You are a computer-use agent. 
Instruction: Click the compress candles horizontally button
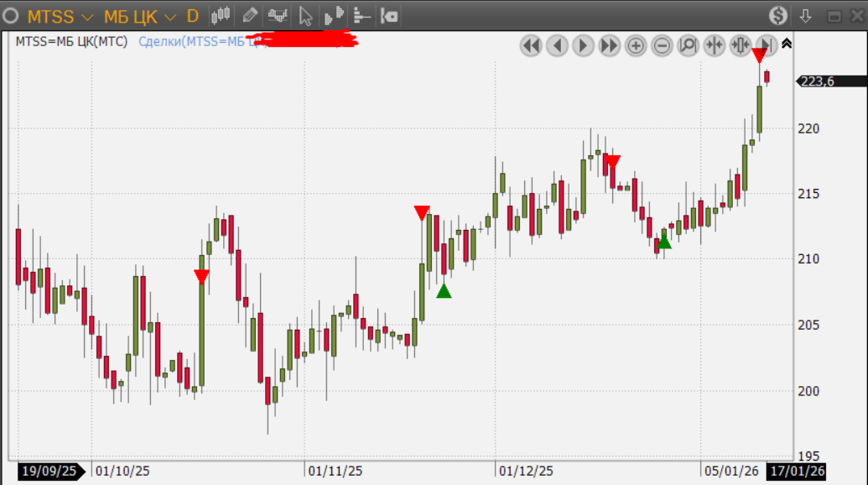point(714,45)
